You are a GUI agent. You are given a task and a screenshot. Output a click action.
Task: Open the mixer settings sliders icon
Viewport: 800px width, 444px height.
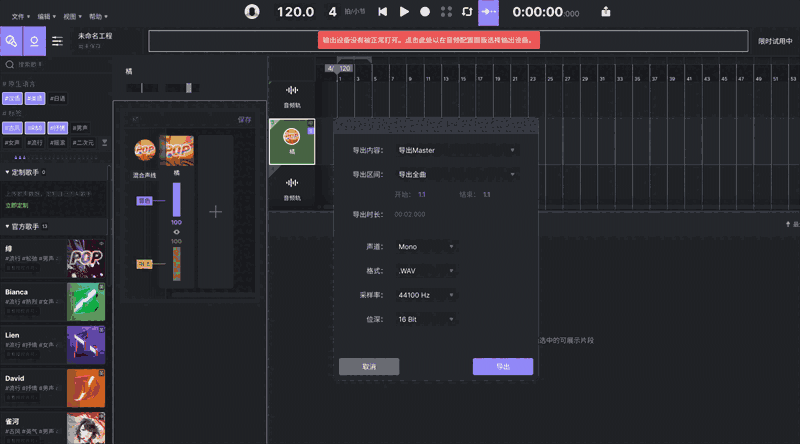click(58, 41)
